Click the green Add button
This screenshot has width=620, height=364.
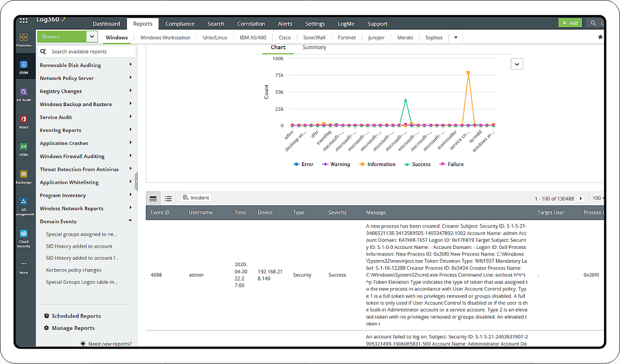(x=570, y=22)
